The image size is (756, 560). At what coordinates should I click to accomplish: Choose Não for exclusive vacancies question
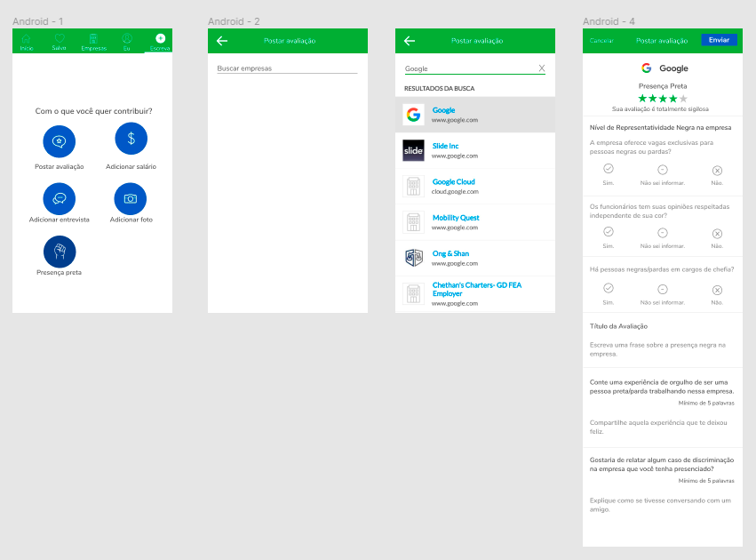(x=717, y=171)
